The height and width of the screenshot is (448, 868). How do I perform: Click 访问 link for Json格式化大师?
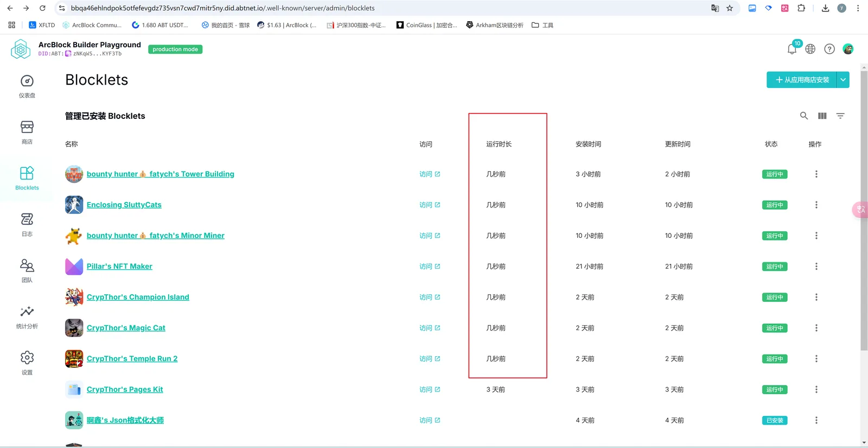click(x=430, y=420)
